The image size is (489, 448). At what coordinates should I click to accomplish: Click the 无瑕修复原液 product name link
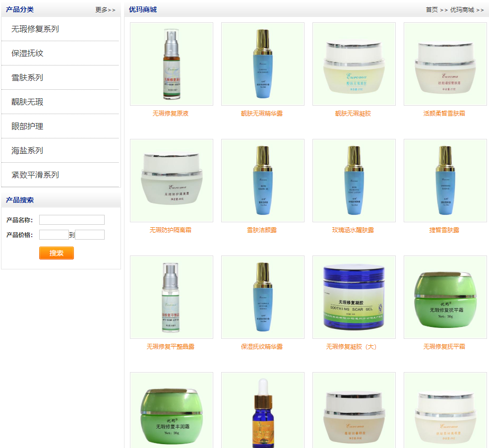coord(171,114)
